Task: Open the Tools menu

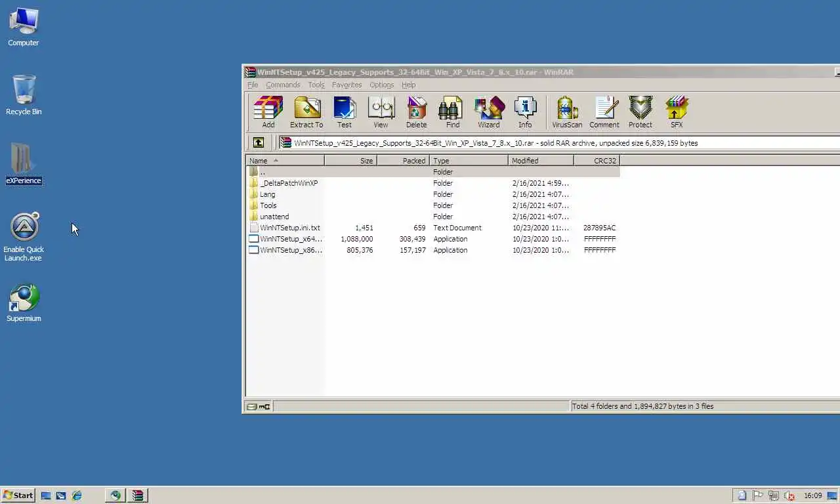Action: tap(316, 85)
